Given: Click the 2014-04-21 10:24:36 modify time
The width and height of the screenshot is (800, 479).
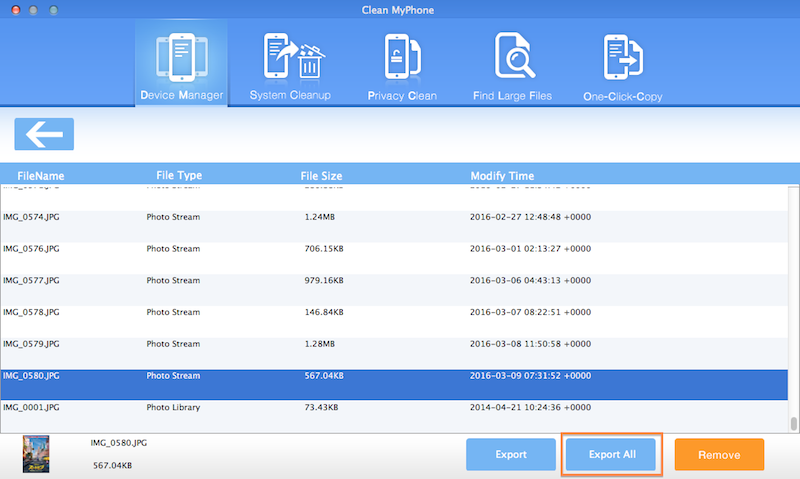Looking at the screenshot, I should click(x=530, y=407).
